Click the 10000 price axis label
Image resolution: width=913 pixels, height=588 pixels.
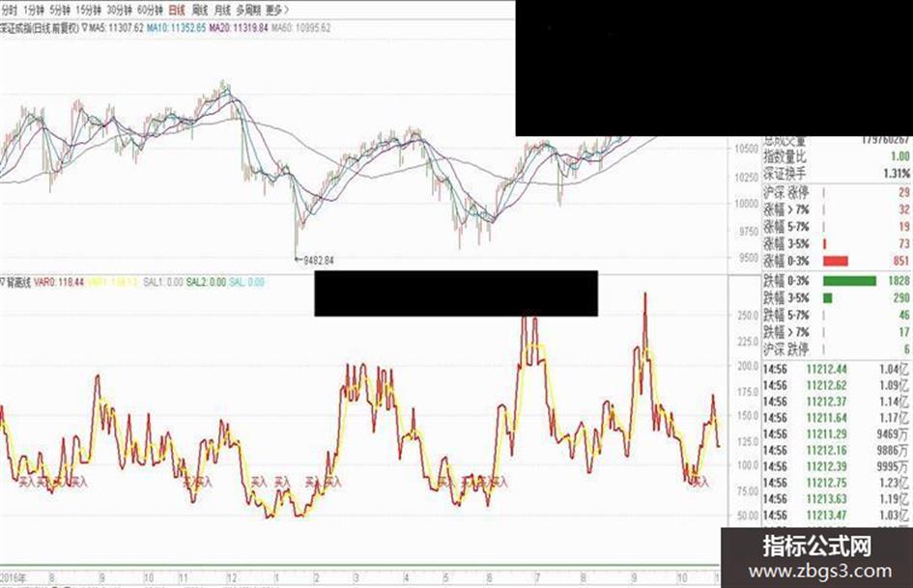click(x=746, y=204)
